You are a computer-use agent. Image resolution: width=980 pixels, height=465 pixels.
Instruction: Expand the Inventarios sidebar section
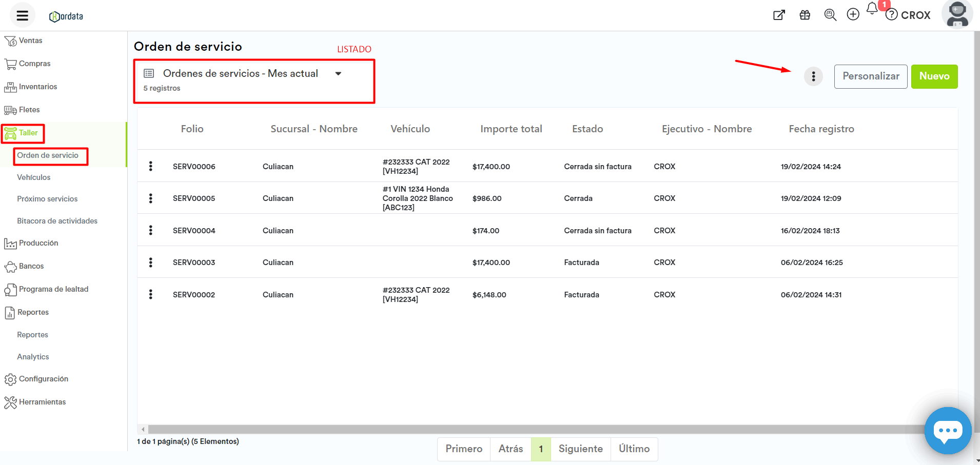click(37, 87)
